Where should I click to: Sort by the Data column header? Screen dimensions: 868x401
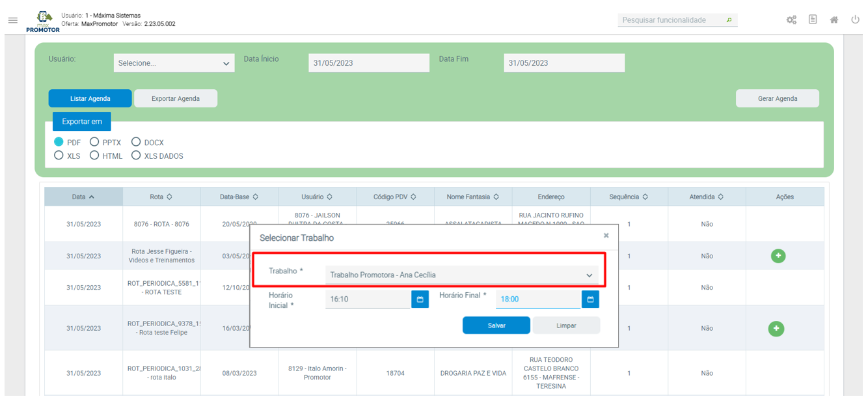83,197
